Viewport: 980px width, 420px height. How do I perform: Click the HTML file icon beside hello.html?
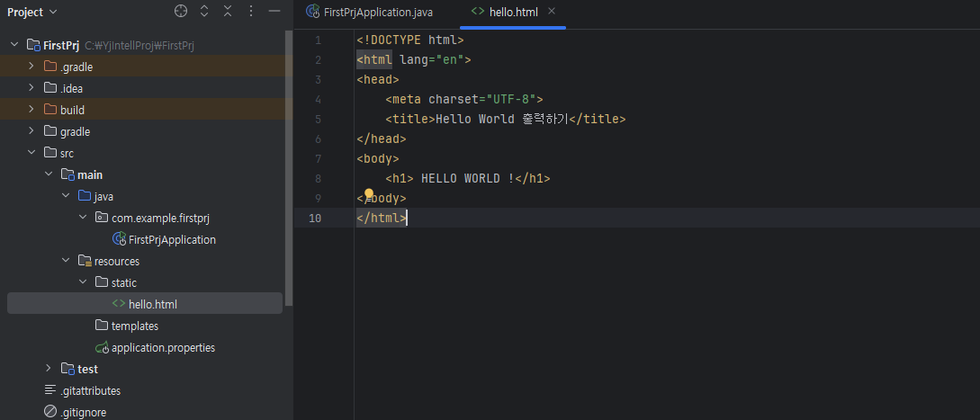pos(118,303)
